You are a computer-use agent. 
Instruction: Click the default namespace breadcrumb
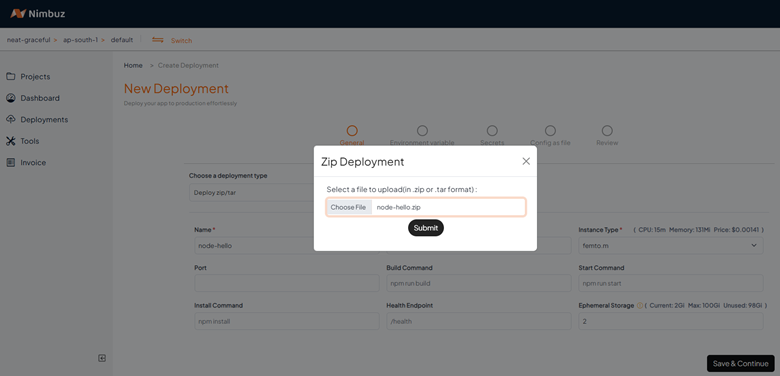click(x=122, y=40)
